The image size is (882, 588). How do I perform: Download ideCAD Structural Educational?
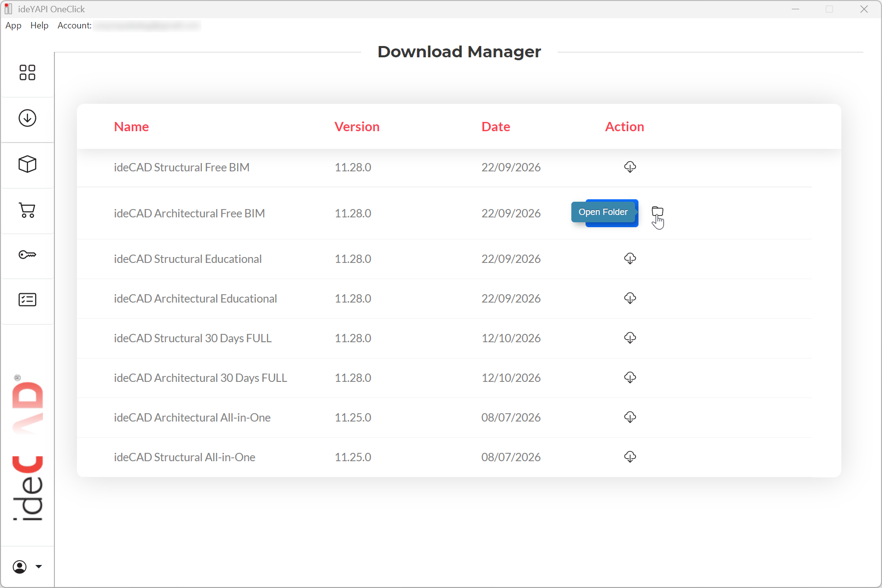[630, 259]
